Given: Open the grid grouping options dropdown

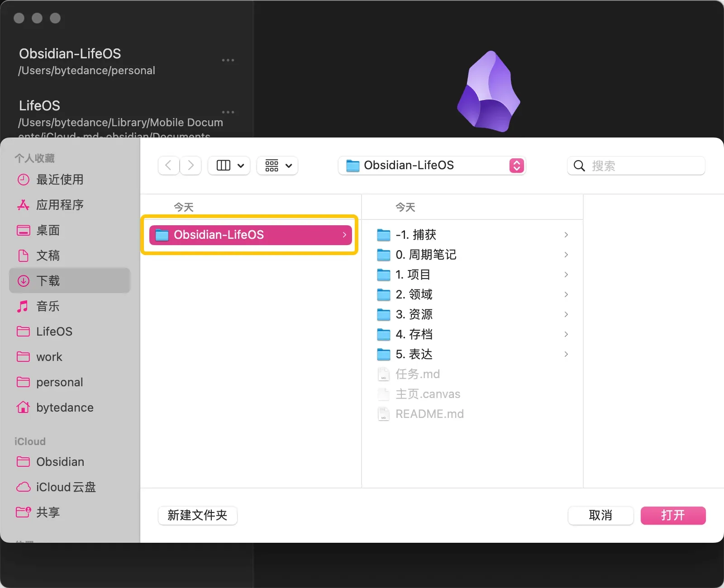Looking at the screenshot, I should [277, 166].
